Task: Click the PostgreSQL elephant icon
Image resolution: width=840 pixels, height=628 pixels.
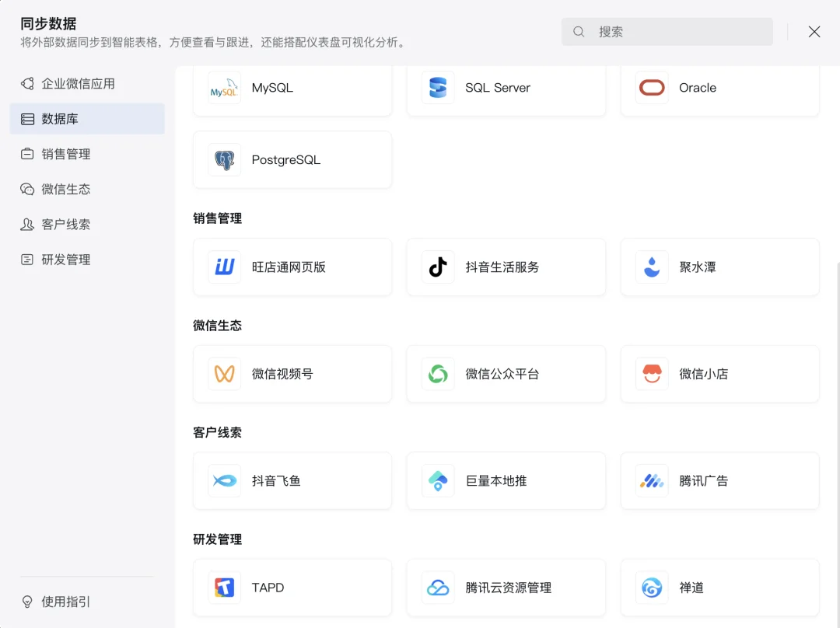Action: 224,160
